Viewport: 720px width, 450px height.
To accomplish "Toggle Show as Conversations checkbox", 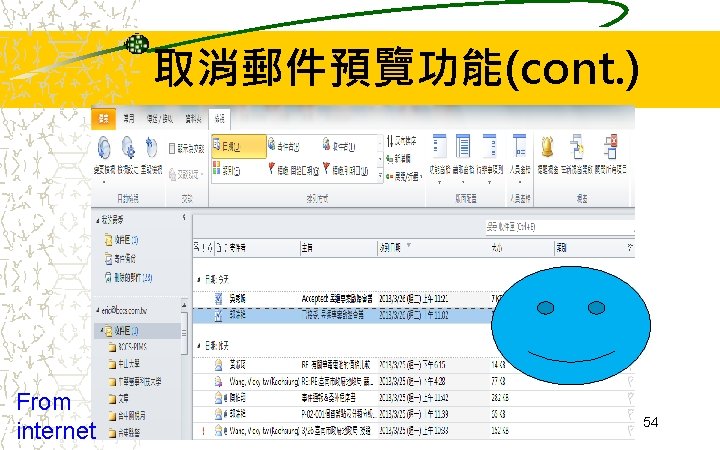I will [x=172, y=148].
